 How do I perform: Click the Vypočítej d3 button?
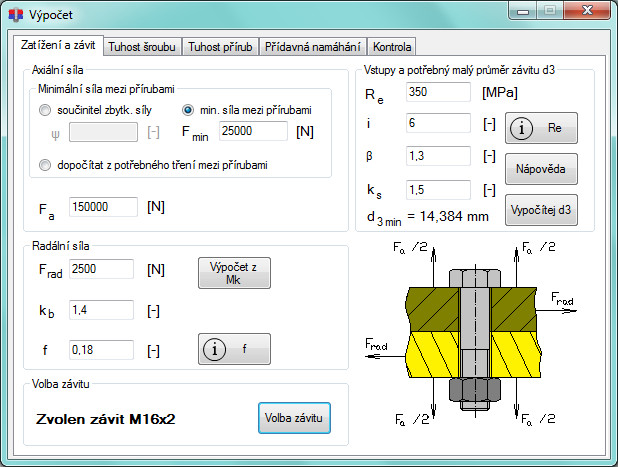pos(541,210)
